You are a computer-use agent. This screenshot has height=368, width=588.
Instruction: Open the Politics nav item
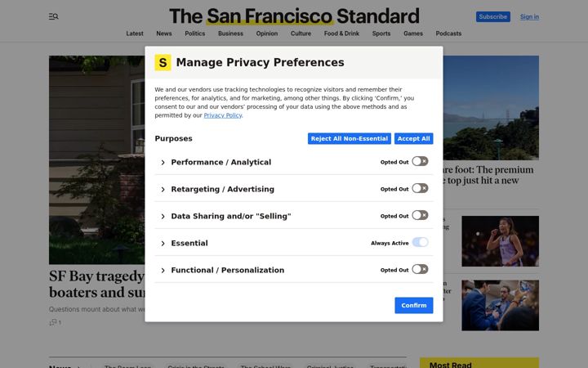point(195,34)
